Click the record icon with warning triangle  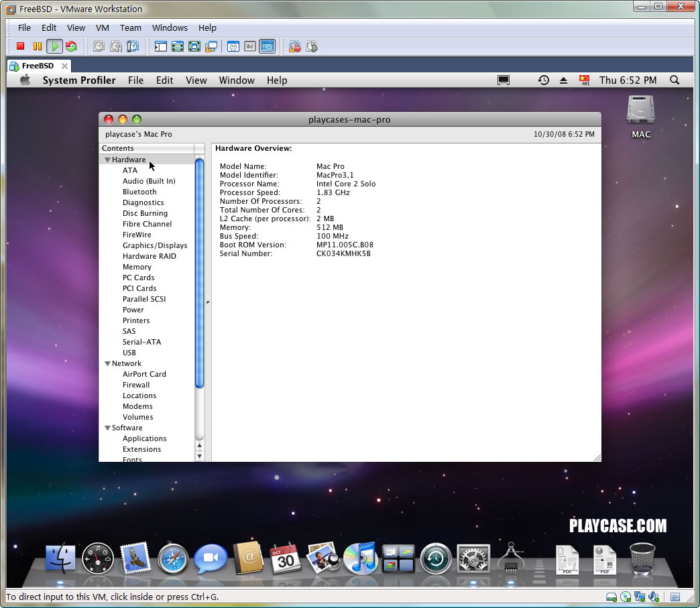294,46
